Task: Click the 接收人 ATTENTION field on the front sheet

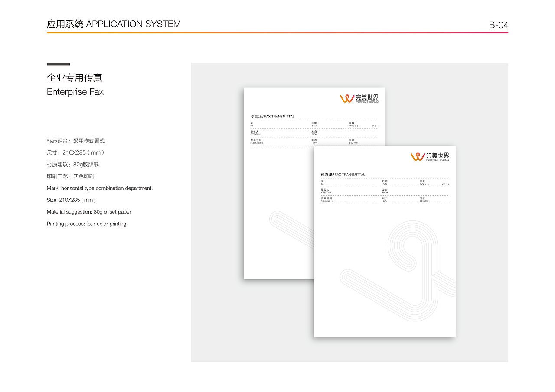Action: coord(326,191)
